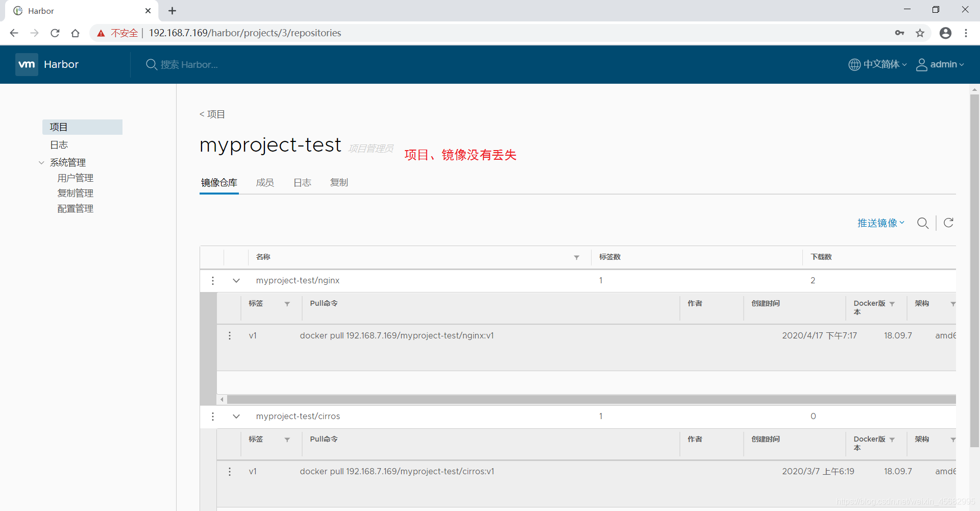980x511 pixels.
Task: Click the cirros docker pull command text
Action: [x=397, y=471]
